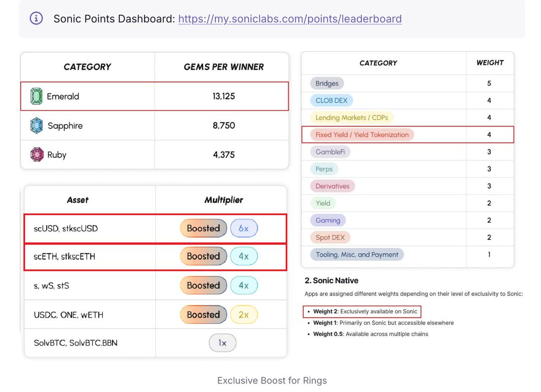Select the GambleFi category tag
This screenshot has width=541, height=392.
click(x=330, y=152)
